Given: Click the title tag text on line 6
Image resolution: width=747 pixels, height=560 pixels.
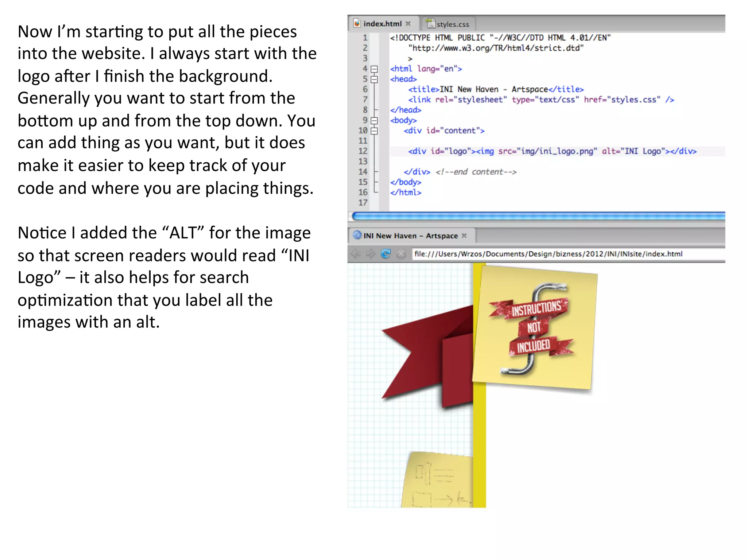Looking at the screenshot, I should [496, 89].
